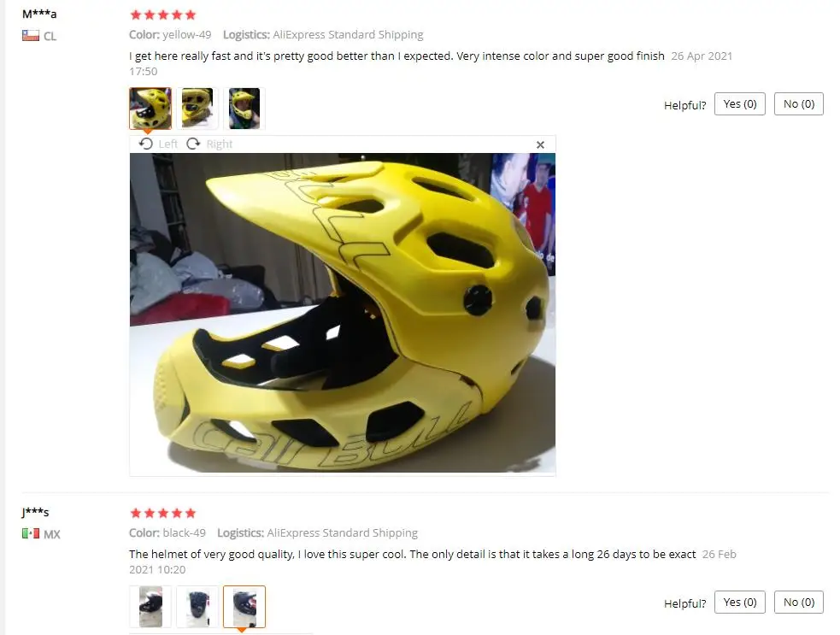Mark M***a's review helpful with Yes
This screenshot has width=840, height=635.
point(740,104)
